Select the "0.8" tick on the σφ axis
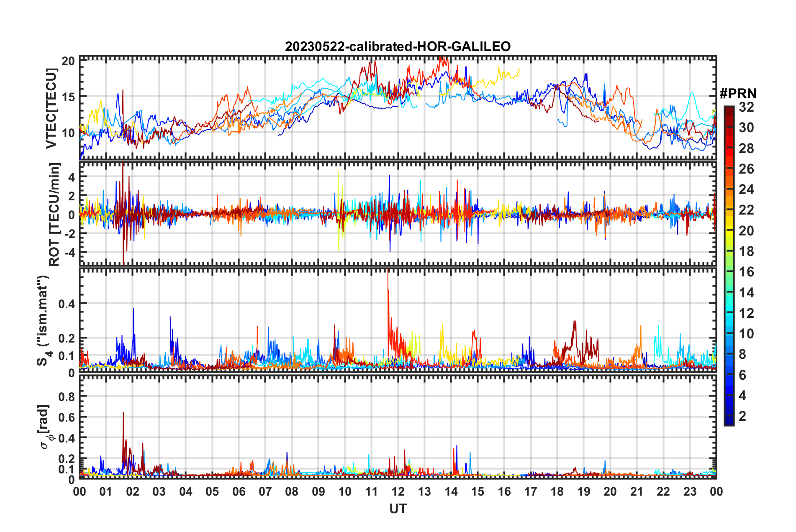Viewport: 796px width, 532px height. pos(67,396)
